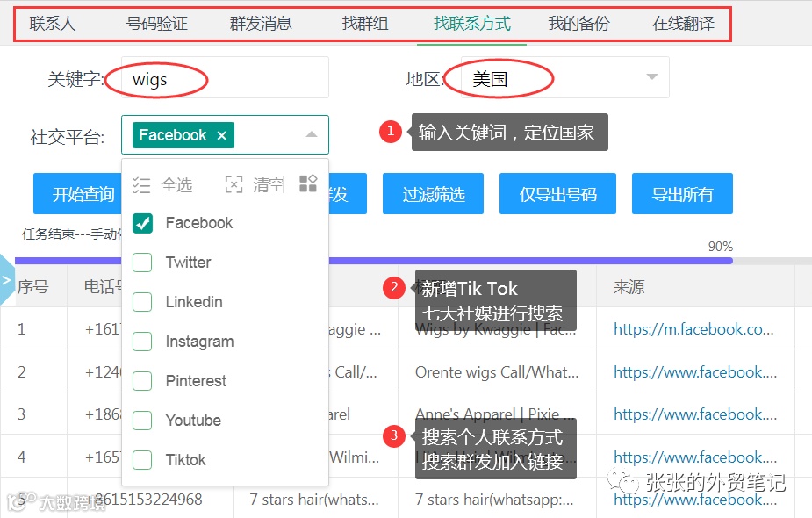Open the 联系人 tab
The width and height of the screenshot is (812, 518).
pos(53,24)
